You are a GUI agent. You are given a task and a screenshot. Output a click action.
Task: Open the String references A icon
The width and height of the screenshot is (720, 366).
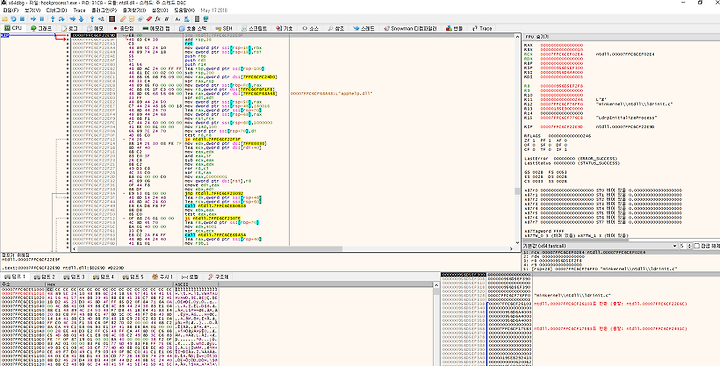pos(178,19)
